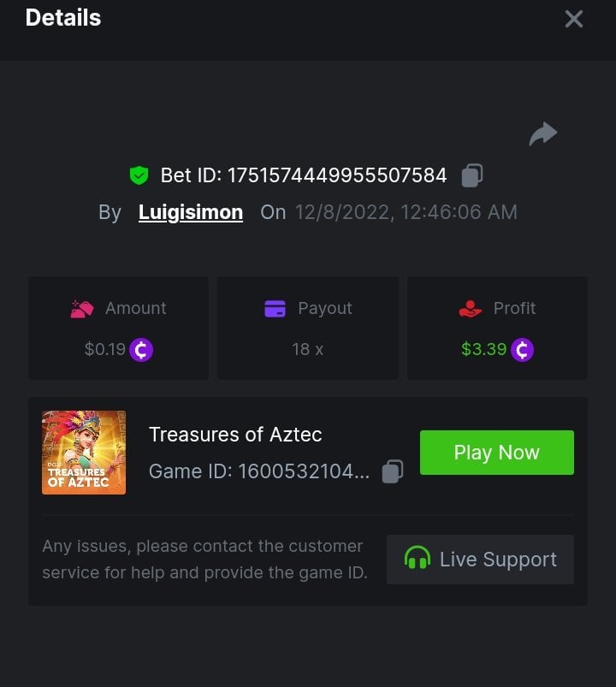Click the Amount currency coin icon
The height and width of the screenshot is (687, 616).
point(141,350)
